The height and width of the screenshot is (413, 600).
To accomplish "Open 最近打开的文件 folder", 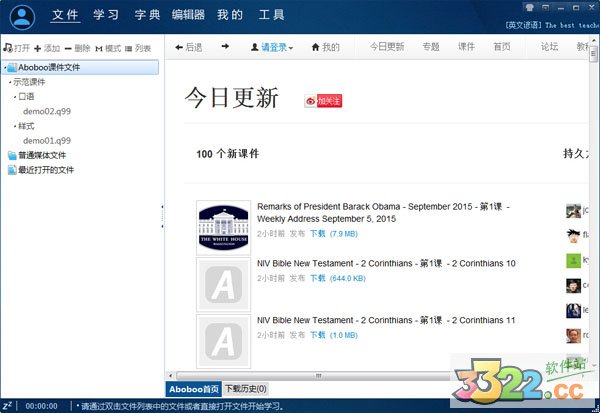I will click(x=41, y=170).
